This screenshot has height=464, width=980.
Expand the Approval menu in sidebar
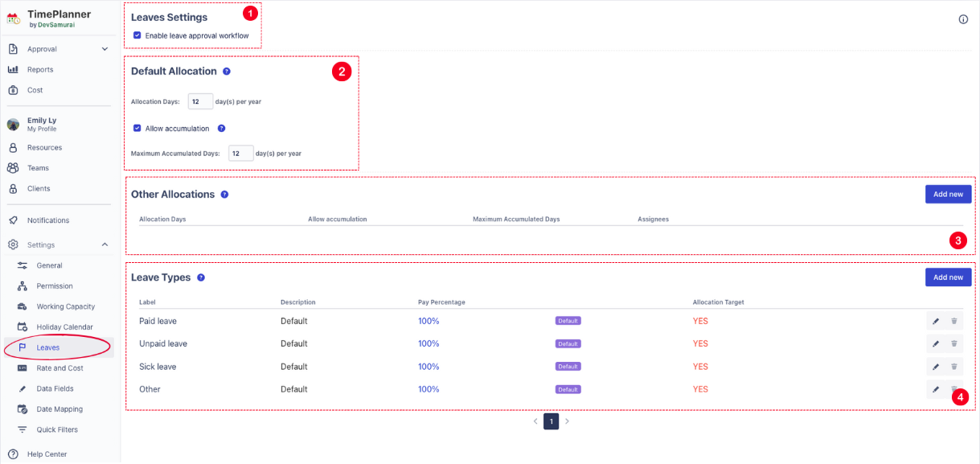click(x=105, y=49)
